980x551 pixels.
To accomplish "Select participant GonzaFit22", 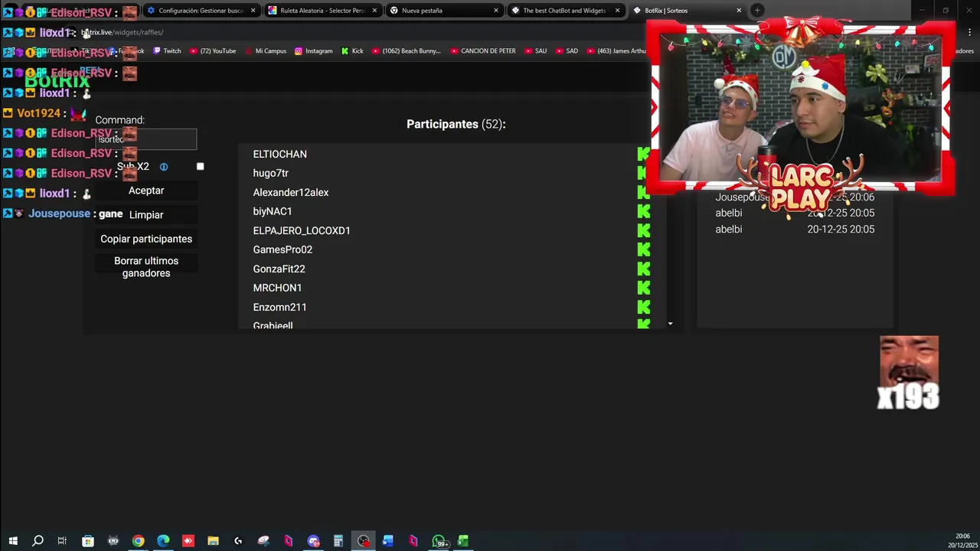I will coord(279,269).
